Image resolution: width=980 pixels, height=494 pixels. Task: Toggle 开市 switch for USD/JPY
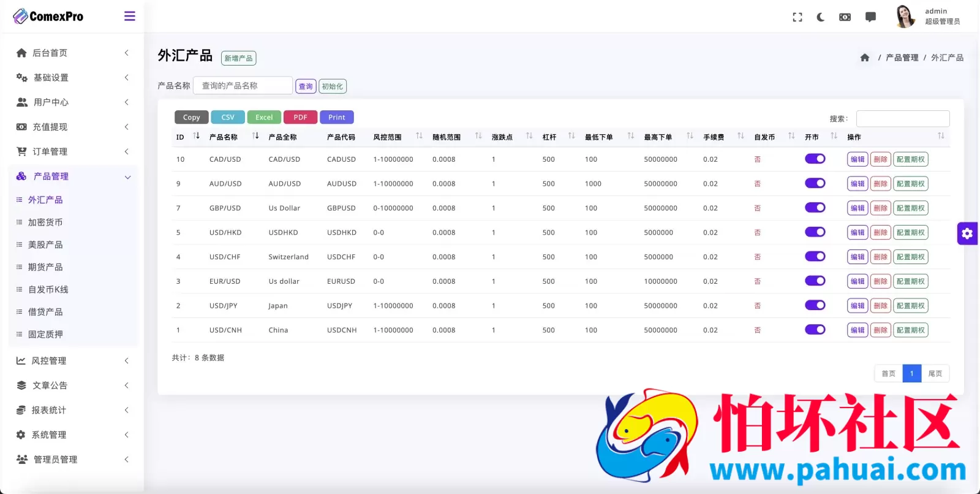click(815, 305)
